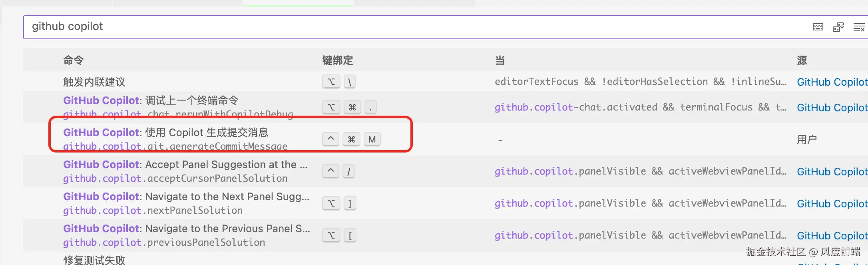The height and width of the screenshot is (265, 868).
Task: Click the Record Keys keyboard icon
Action: [818, 27]
